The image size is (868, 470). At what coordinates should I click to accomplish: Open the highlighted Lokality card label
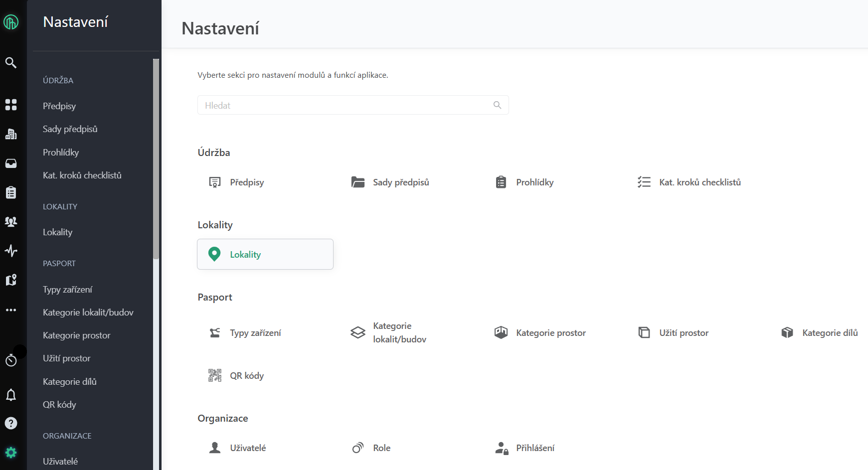(245, 255)
